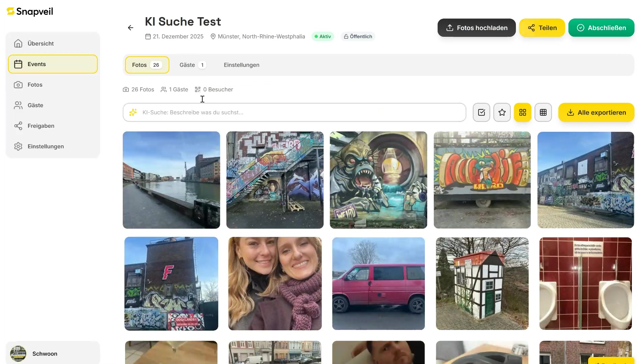Toggle the favorites star filter
This screenshot has width=642, height=364.
502,113
